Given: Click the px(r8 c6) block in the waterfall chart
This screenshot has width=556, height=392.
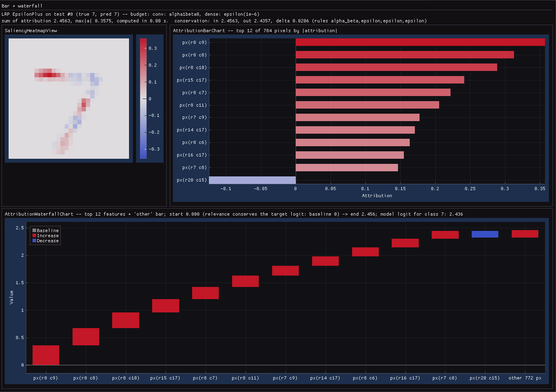Looking at the screenshot, I should [x=365, y=252].
